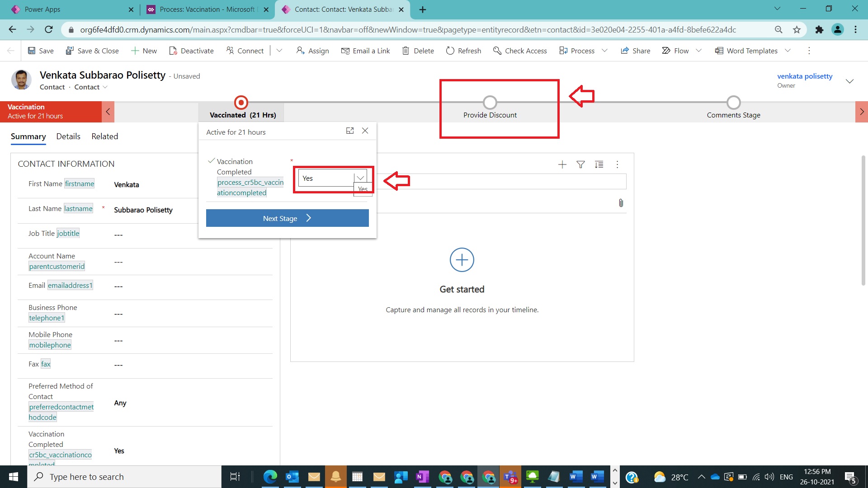This screenshot has width=868, height=488.
Task: Open timeline more commands menu
Action: [617, 164]
